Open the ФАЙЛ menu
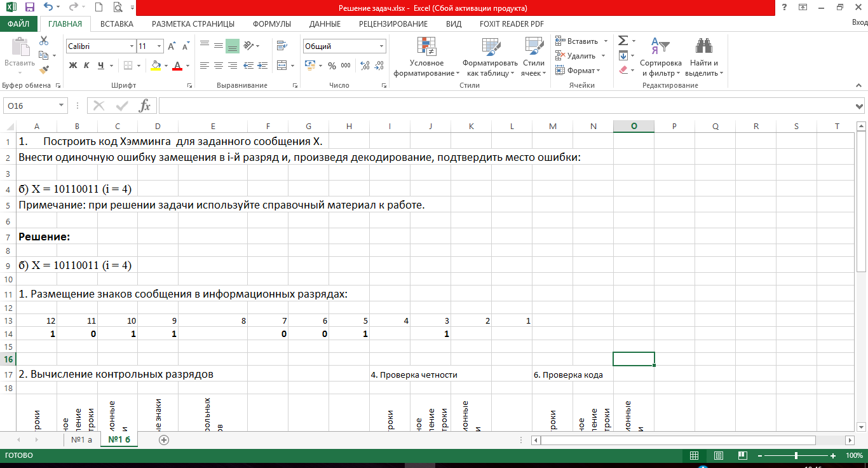The height and width of the screenshot is (468, 868). point(19,24)
